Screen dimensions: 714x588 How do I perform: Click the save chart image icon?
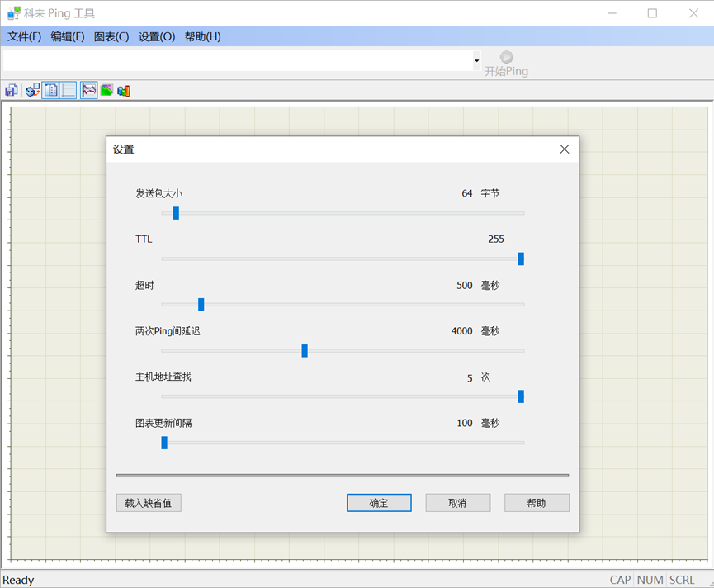(106, 90)
